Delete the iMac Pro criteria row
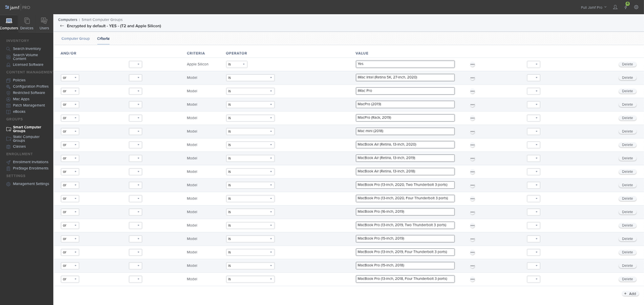The height and width of the screenshot is (305, 644). 627,92
